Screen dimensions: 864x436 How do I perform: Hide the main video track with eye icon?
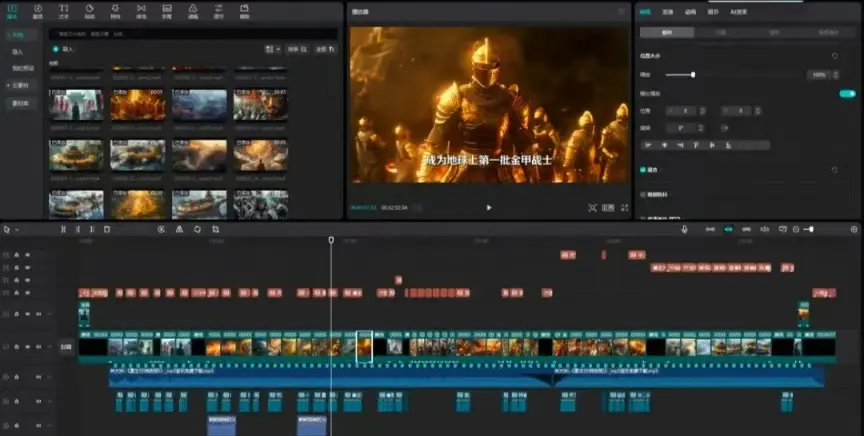(x=28, y=347)
